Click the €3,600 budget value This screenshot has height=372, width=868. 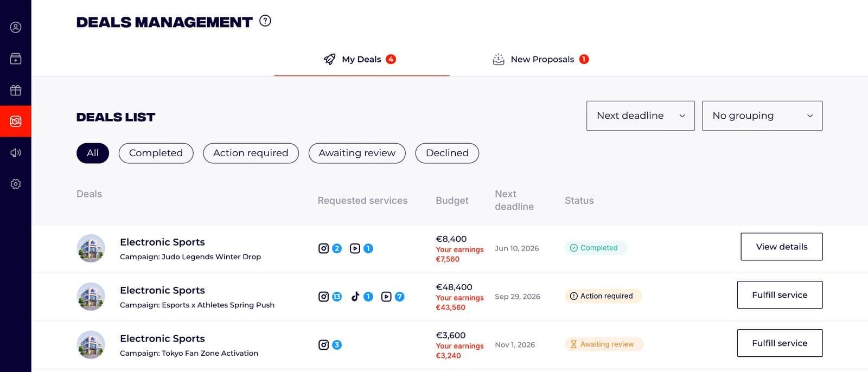point(451,336)
